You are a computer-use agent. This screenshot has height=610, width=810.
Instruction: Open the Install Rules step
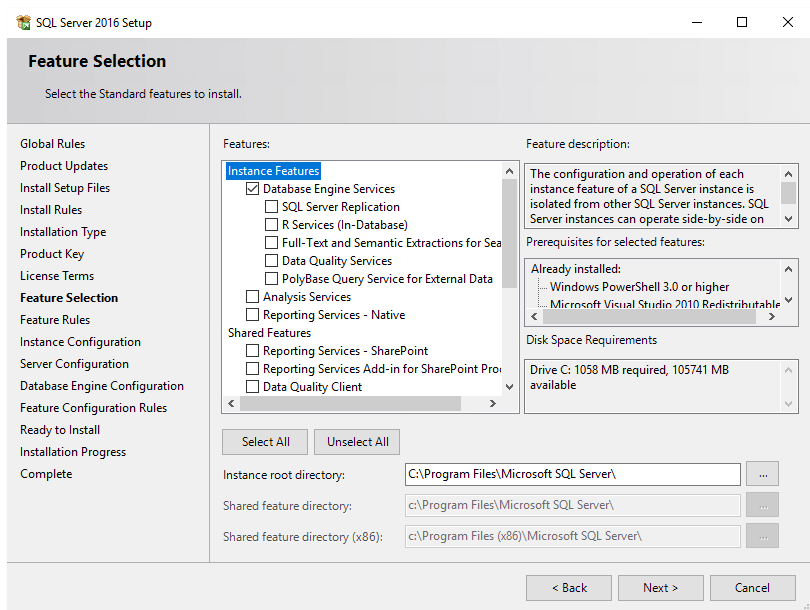[51, 210]
